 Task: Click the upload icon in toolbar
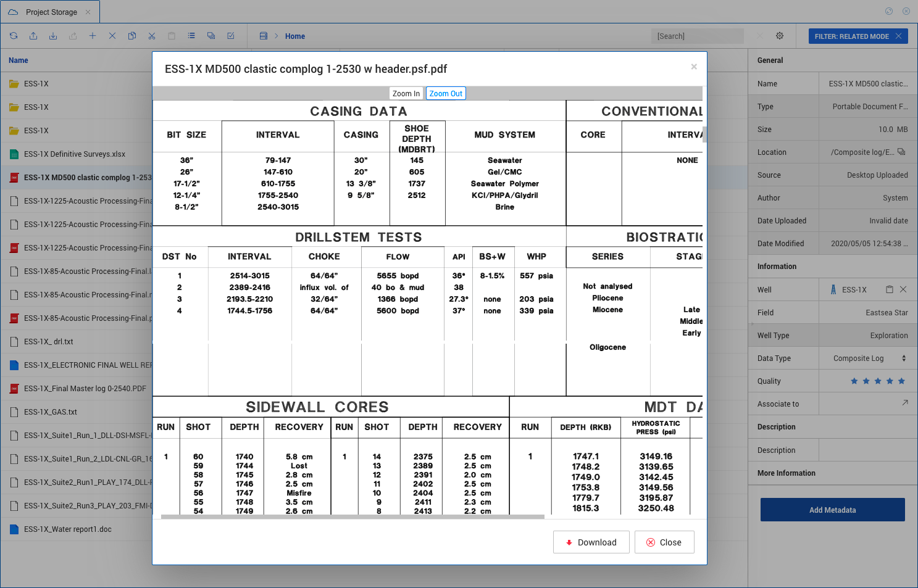click(33, 36)
